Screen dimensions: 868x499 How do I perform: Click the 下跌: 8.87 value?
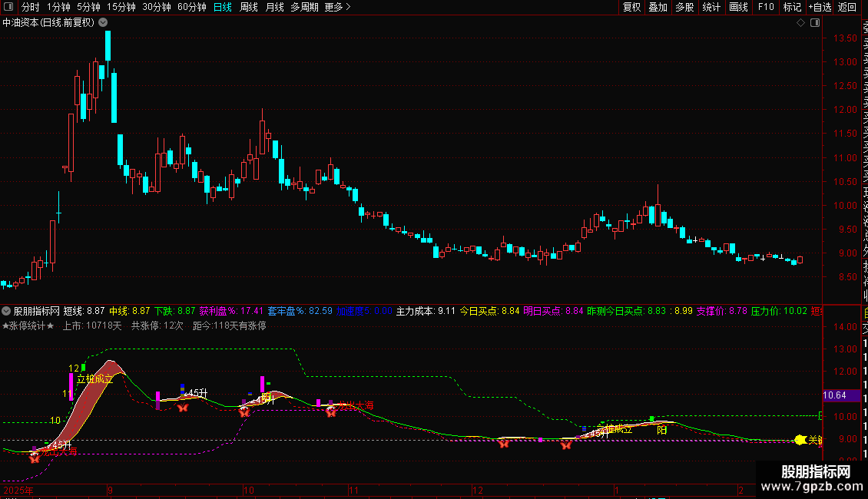175,311
